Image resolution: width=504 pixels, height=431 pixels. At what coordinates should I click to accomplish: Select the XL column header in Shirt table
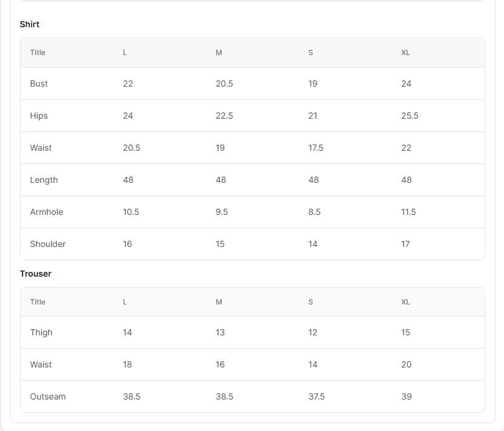click(405, 53)
